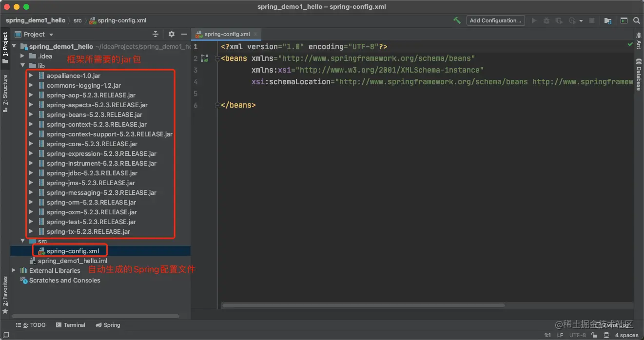Viewport: 644px width, 340px height.
Task: Select spring-jdbc-5.2.3.RELEASE.jar row
Action: point(100,173)
